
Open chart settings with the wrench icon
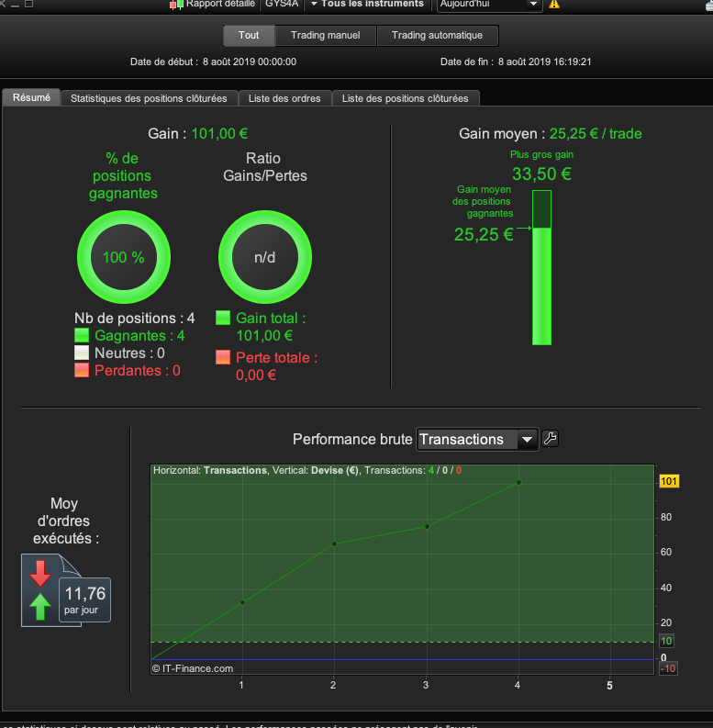click(x=550, y=438)
